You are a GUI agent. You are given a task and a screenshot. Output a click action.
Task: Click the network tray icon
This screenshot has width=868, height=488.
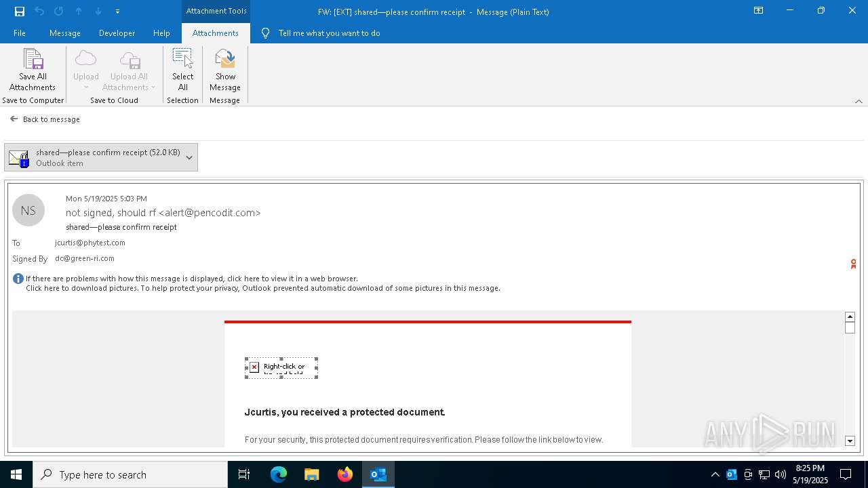(x=764, y=474)
